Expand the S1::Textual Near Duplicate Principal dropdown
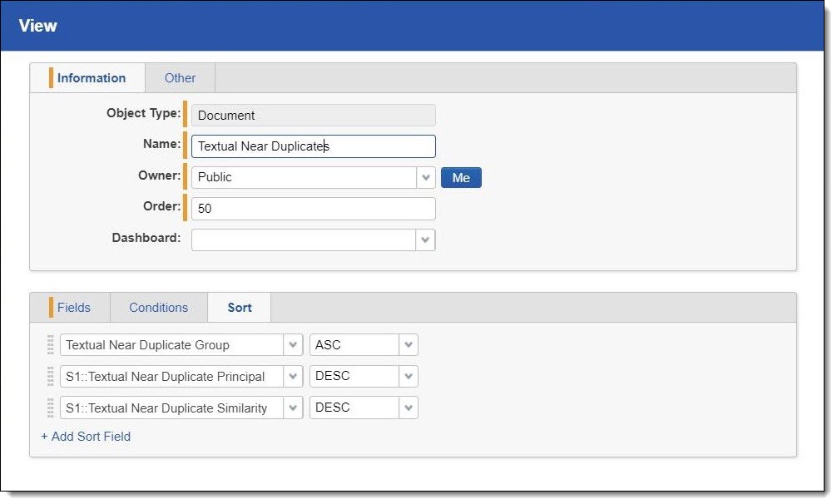 point(293,377)
